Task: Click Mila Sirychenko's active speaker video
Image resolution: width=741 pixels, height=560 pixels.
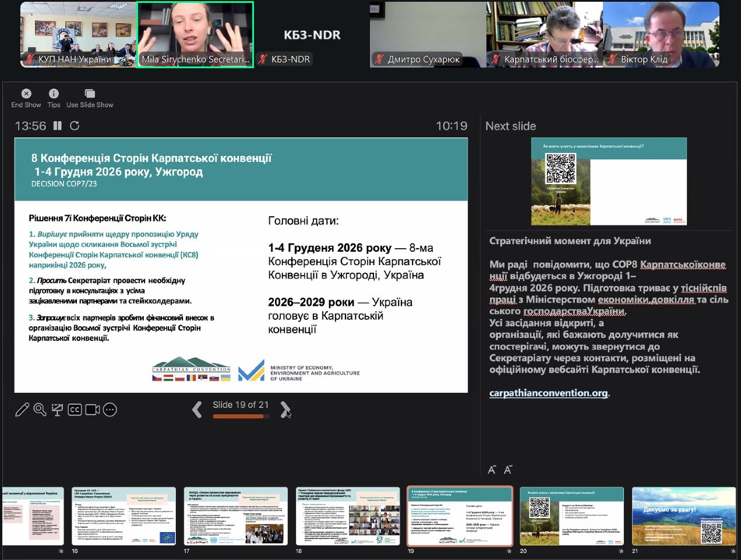Action: point(195,34)
